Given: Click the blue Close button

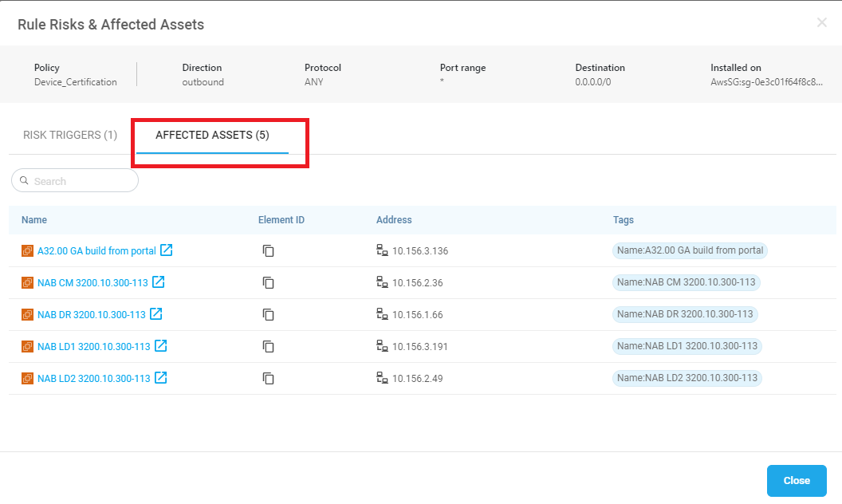Looking at the screenshot, I should (x=797, y=480).
